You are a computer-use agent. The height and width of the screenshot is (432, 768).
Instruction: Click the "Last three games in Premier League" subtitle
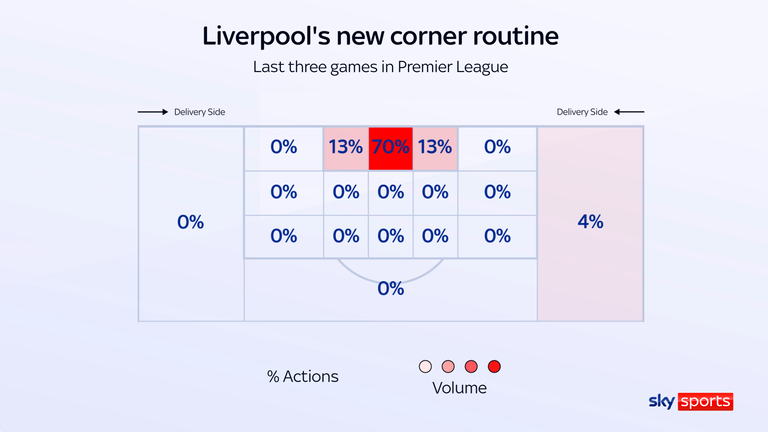380,68
